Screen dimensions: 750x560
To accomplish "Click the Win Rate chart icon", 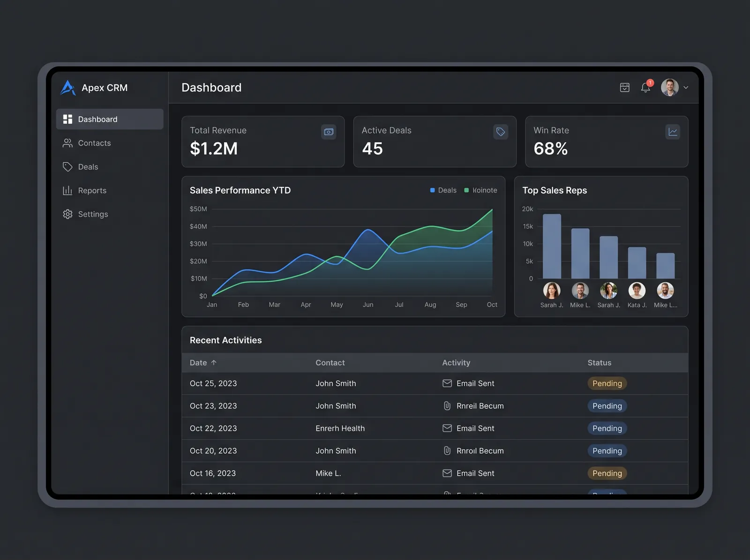I will pos(673,132).
